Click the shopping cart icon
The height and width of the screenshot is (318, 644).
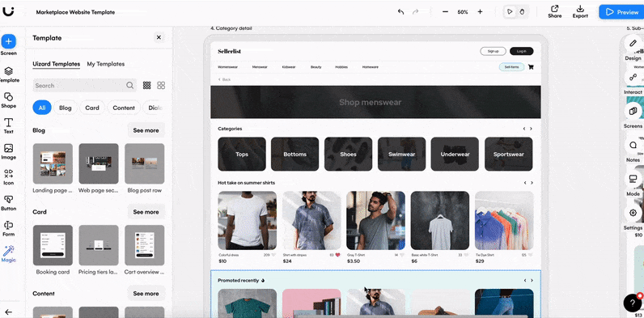tap(531, 67)
